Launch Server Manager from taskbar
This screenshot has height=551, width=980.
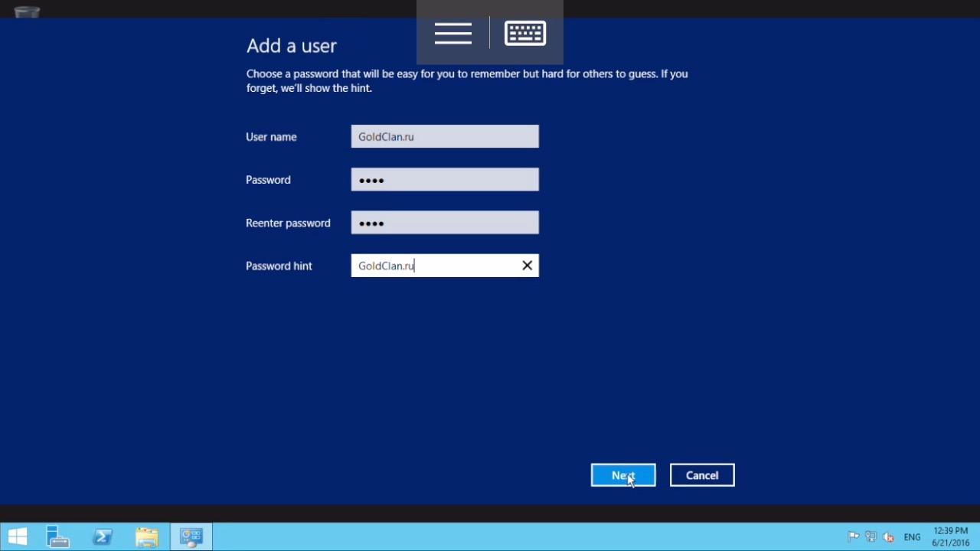tap(58, 537)
